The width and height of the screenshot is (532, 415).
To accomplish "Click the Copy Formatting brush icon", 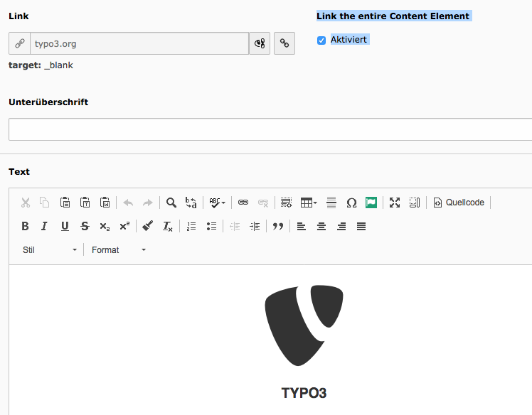I will coord(148,226).
